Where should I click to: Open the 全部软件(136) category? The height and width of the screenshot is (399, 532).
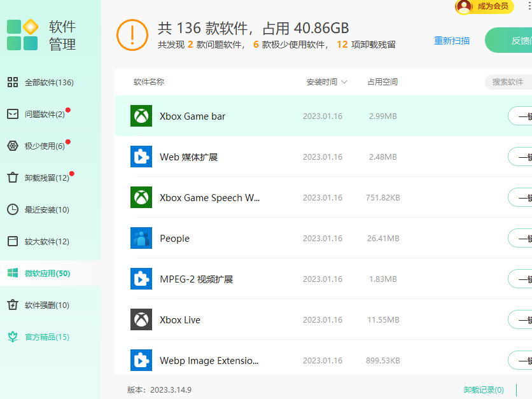tap(50, 83)
